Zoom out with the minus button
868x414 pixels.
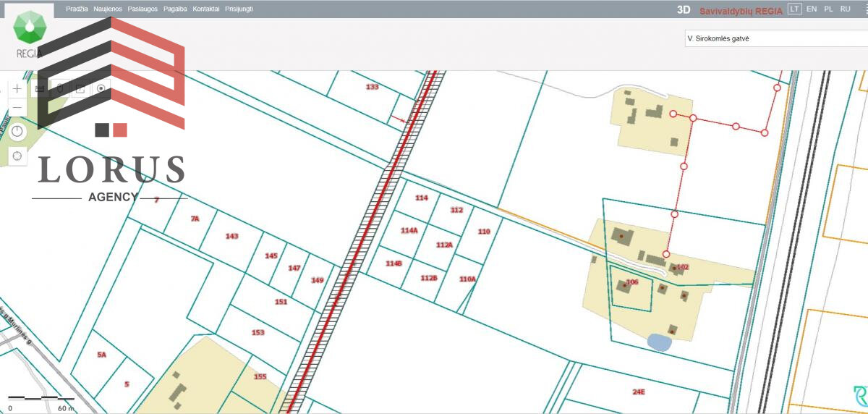pyautogui.click(x=17, y=109)
